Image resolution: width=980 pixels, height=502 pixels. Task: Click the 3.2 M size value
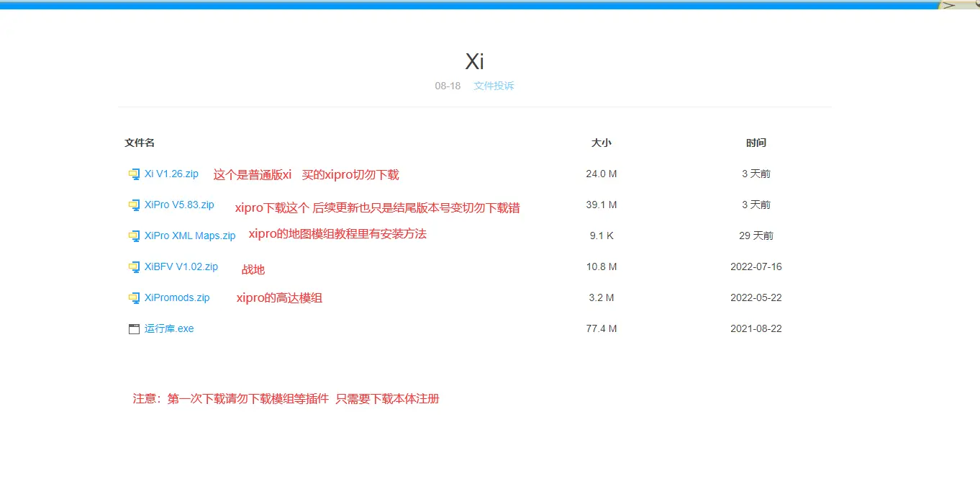(602, 297)
